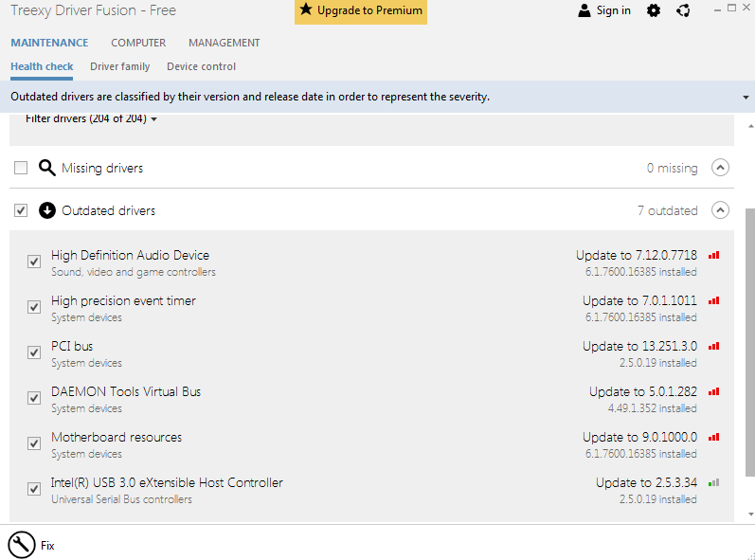Viewport: 755px width, 560px height.
Task: Uncheck Intel USB 3.0 eXtensible Host Controller checkbox
Action: tap(34, 489)
